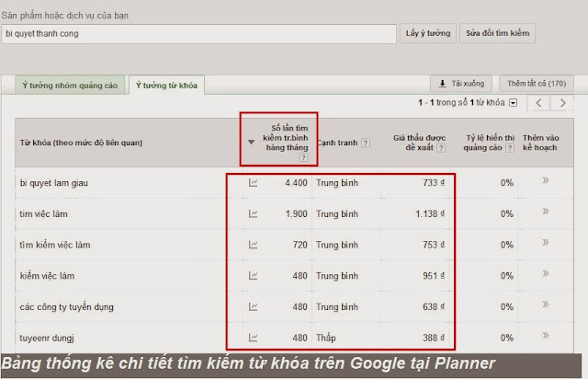Open trend chart for tuyeenr dungj
The height and width of the screenshot is (379, 588).
254,338
